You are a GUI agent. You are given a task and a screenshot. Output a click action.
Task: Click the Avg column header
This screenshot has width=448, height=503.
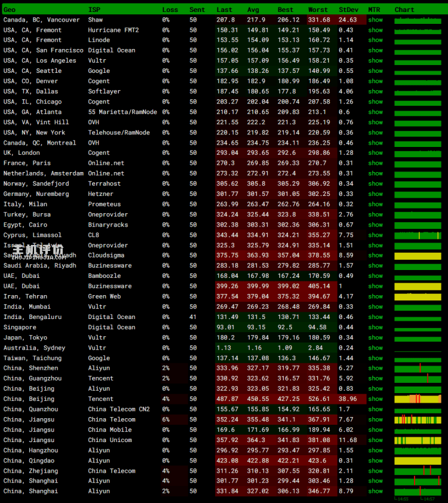click(253, 10)
